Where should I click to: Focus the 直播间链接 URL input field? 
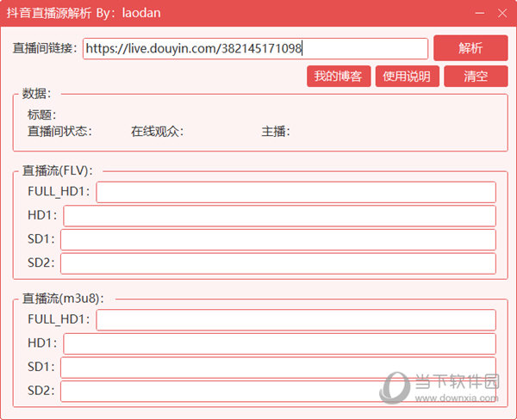(255, 49)
